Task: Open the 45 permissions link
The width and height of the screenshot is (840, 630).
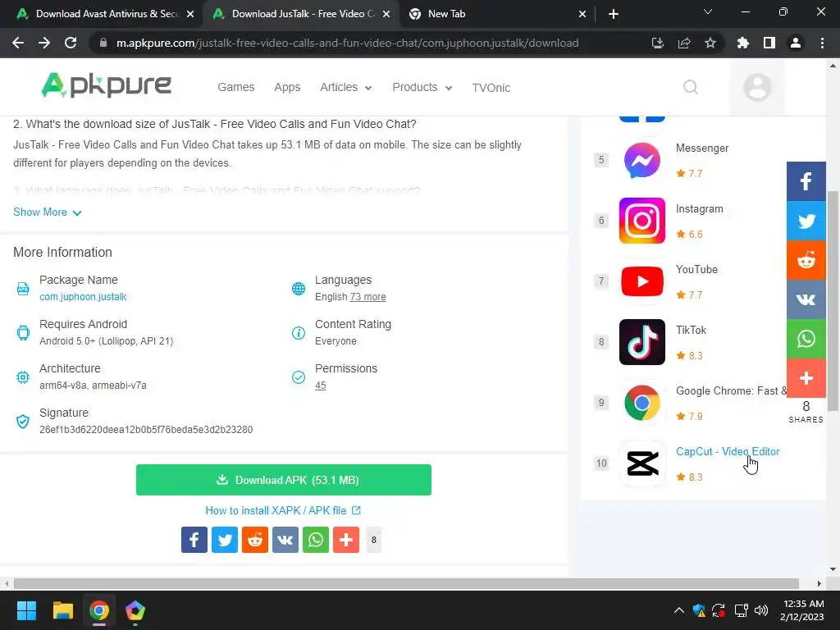Action: [x=321, y=386]
